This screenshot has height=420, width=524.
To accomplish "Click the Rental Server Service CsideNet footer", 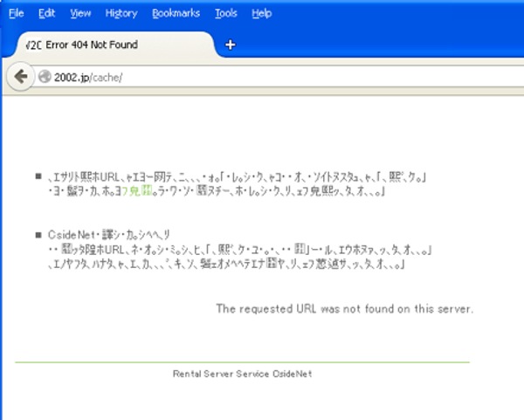I will coord(242,373).
